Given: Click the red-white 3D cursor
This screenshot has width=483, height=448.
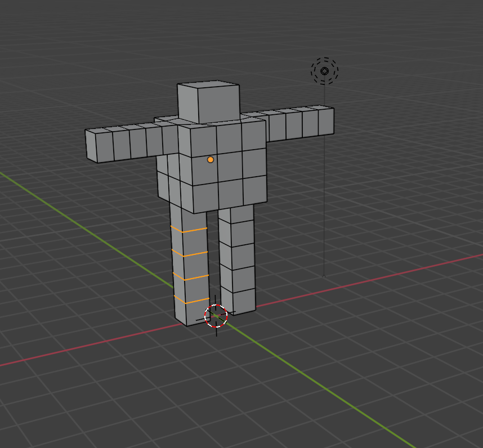Looking at the screenshot, I should pos(216,316).
